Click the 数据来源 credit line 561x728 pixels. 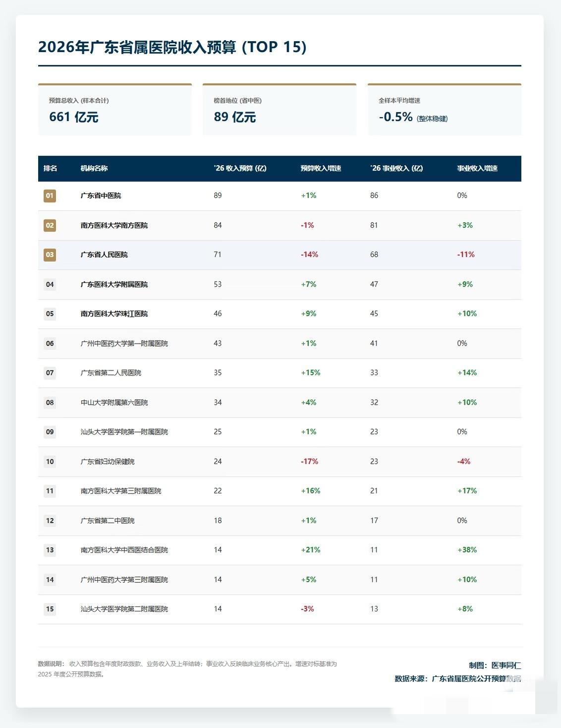point(458,678)
